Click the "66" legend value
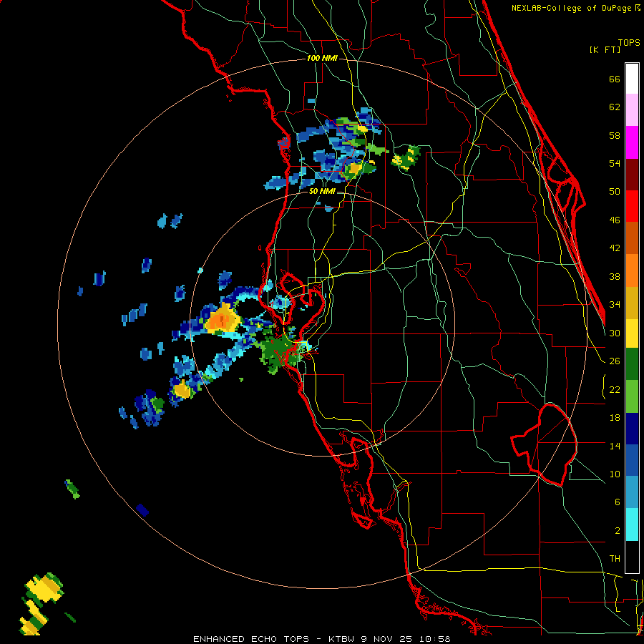Image resolution: width=644 pixels, height=644 pixels. tap(615, 79)
